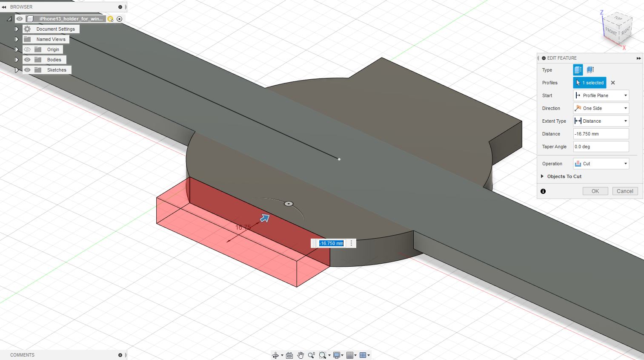Image resolution: width=644 pixels, height=360 pixels.
Task: Open the Operation dropdown showing Cut
Action: click(x=601, y=164)
